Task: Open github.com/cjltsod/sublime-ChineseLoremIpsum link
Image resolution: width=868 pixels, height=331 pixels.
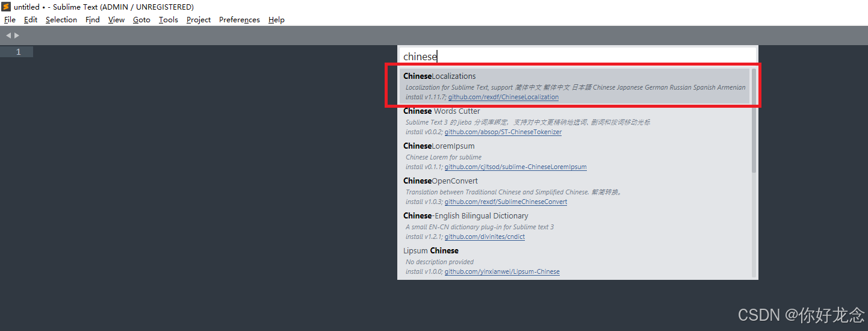Action: pos(516,167)
